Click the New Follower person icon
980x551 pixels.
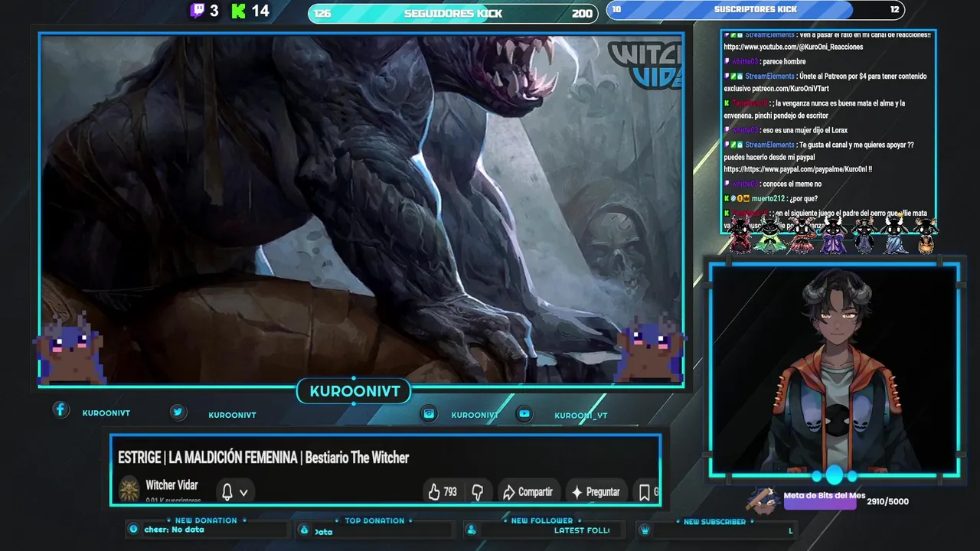472,530
